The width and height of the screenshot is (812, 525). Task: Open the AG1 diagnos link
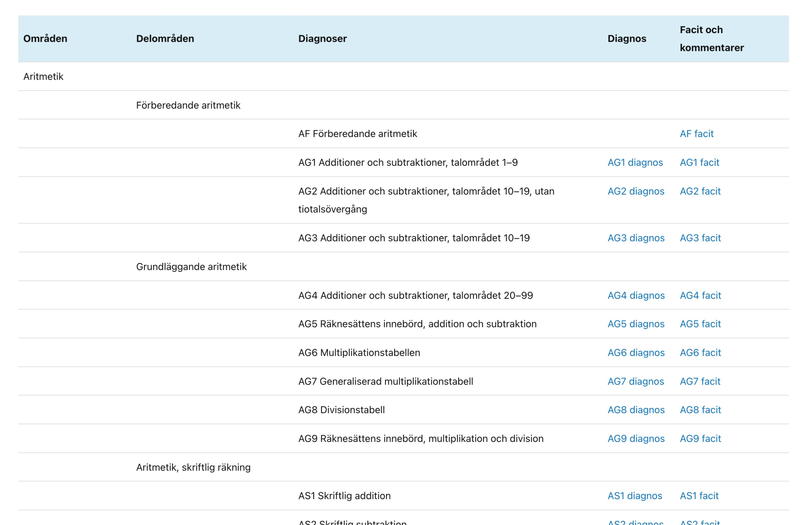(x=635, y=162)
